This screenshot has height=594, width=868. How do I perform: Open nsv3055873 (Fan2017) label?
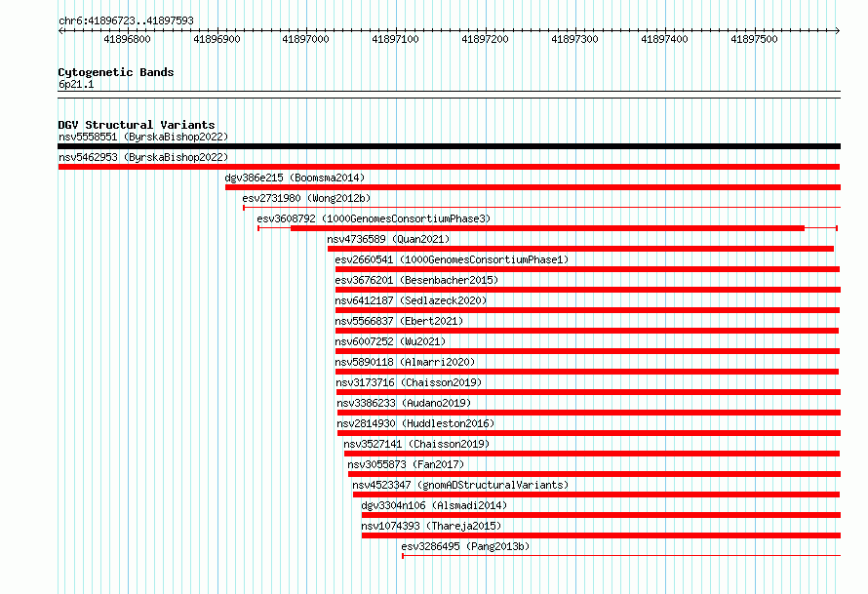406,464
